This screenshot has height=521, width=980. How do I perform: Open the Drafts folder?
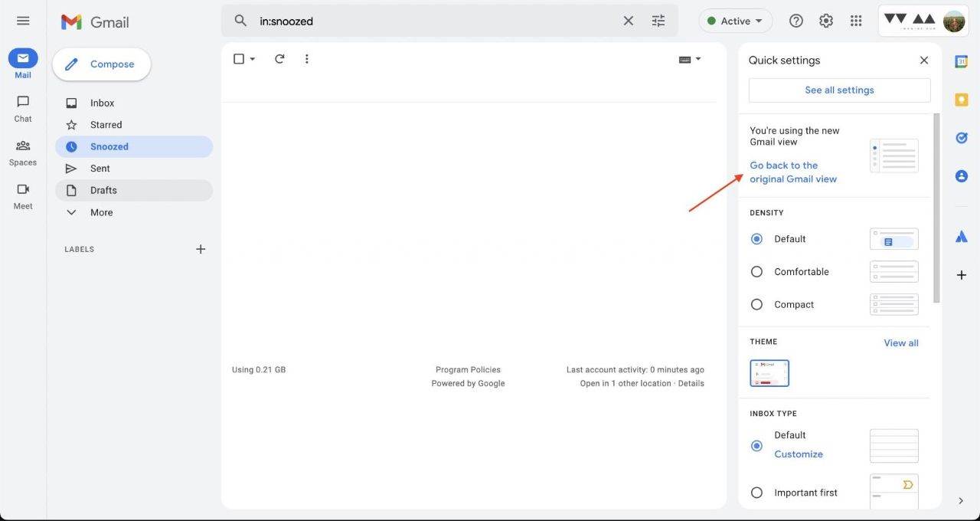click(x=102, y=189)
